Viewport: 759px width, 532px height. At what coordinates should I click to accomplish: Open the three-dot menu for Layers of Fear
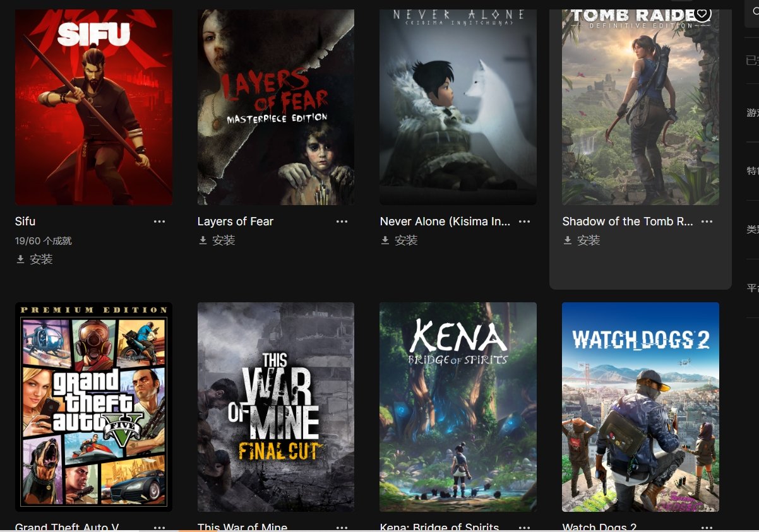point(342,222)
